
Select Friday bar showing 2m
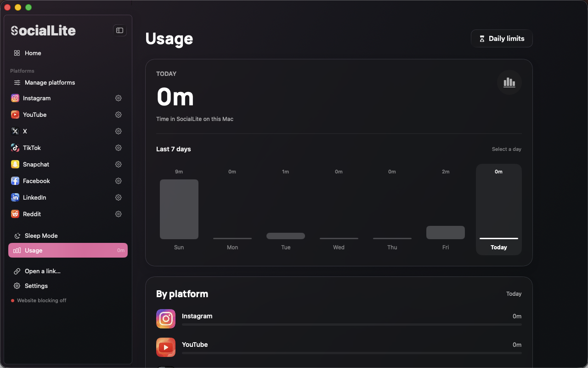[x=446, y=232]
